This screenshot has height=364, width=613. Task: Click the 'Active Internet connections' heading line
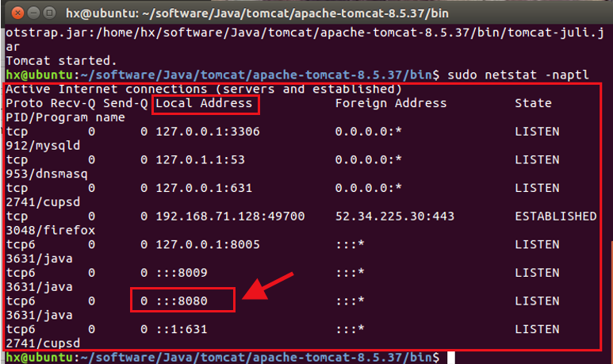[x=204, y=89]
